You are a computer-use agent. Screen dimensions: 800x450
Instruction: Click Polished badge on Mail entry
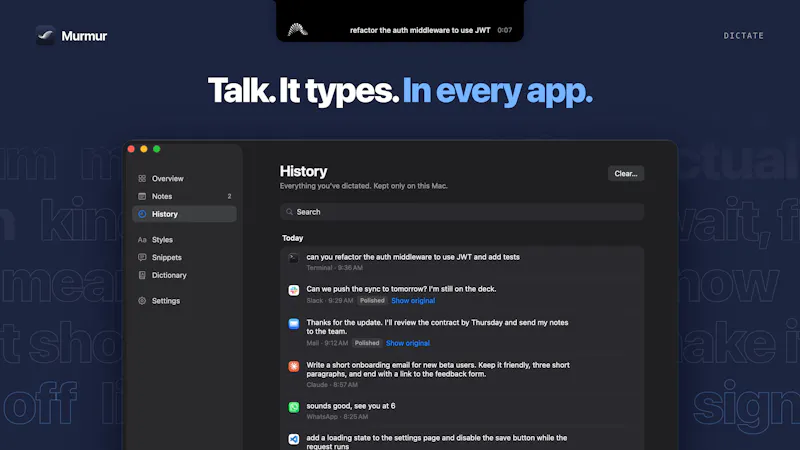coord(367,343)
